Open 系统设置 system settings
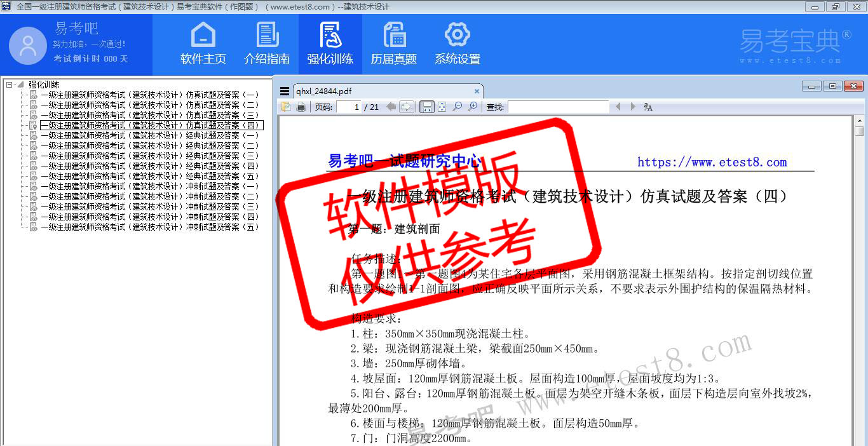Image resolution: width=868 pixels, height=446 pixels. (x=458, y=44)
